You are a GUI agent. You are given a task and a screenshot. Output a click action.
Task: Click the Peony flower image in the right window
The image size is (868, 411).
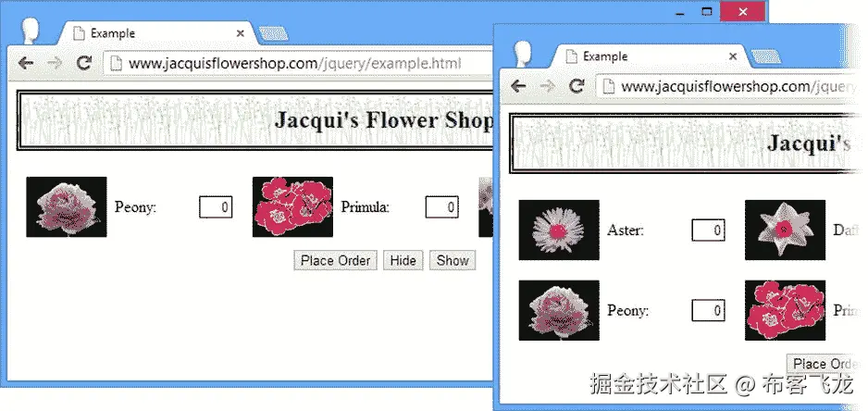click(x=559, y=310)
